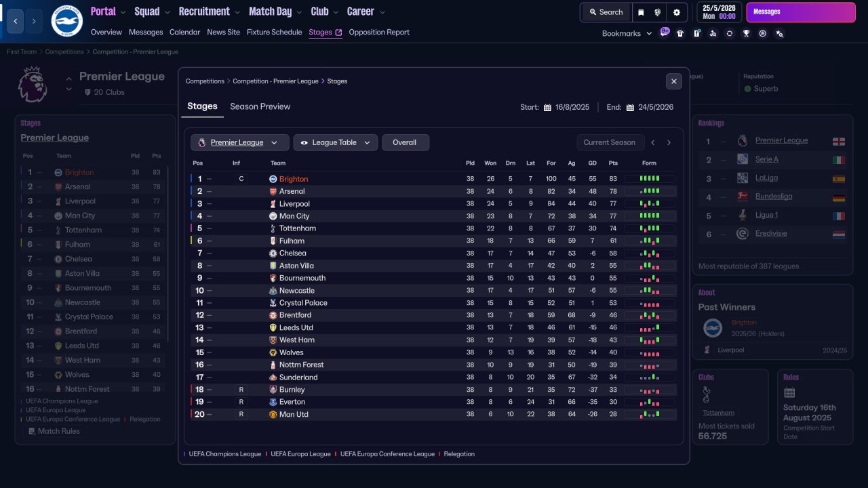
Task: Click the Overall filter button
Action: (406, 142)
